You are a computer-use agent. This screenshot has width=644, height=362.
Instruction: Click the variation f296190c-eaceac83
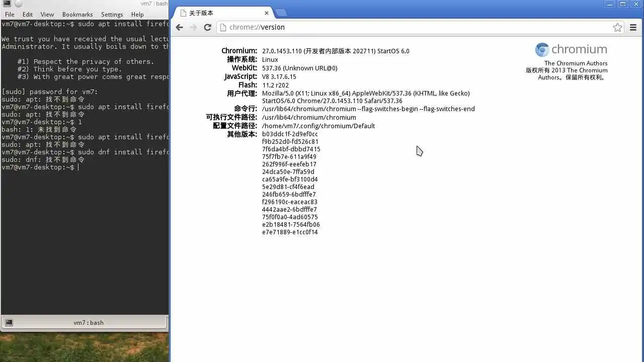(x=290, y=202)
